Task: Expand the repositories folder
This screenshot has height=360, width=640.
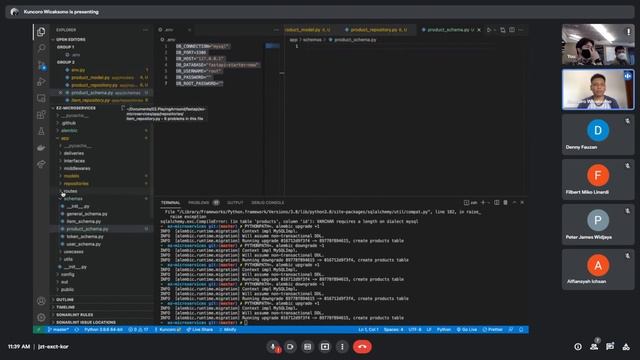Action: click(x=76, y=184)
